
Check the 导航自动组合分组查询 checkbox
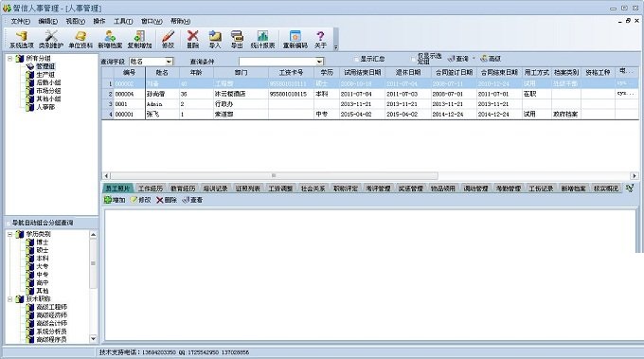pyautogui.click(x=9, y=223)
